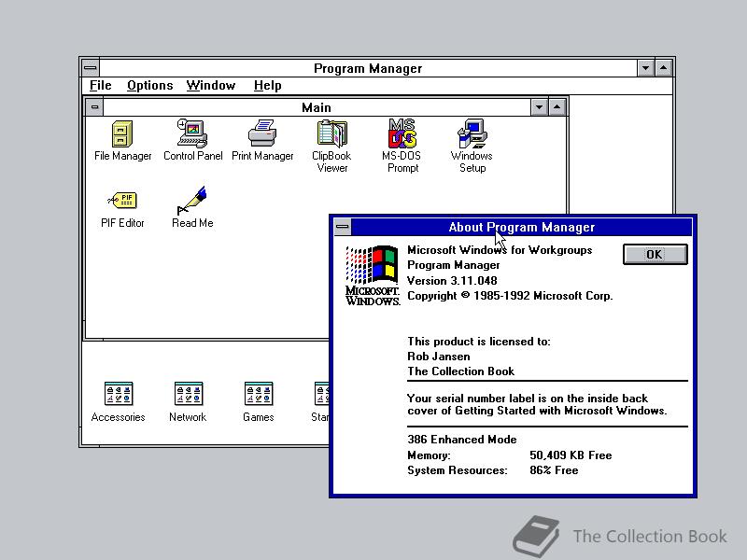
Task: Click 'Microsoft Windows for Workgroups' text
Action: [500, 250]
